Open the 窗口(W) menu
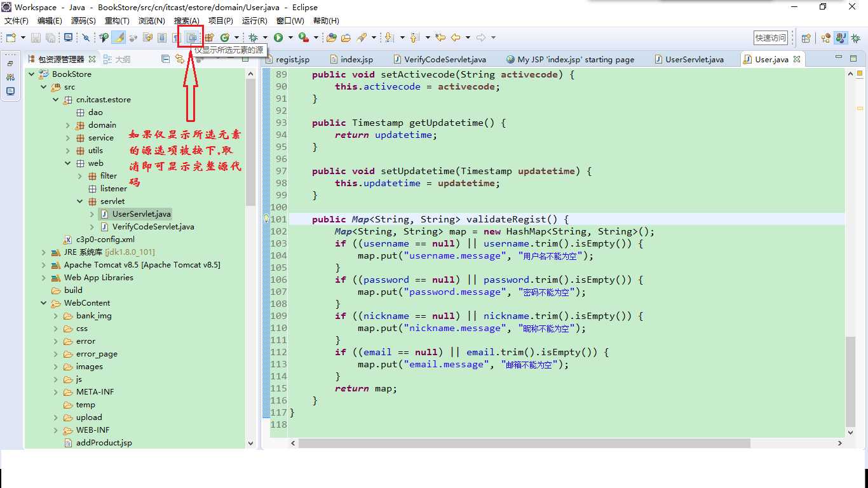 [290, 21]
